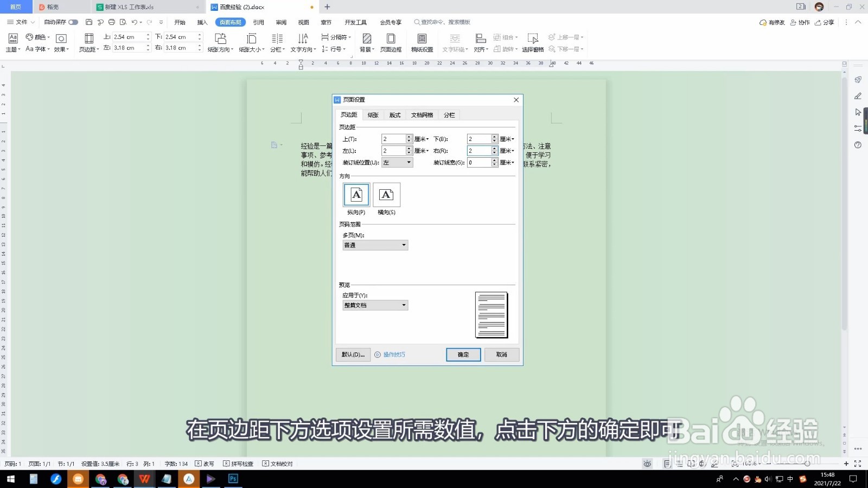Open the 分栏 (columns) tool
Viewport: 868px width, 488px height.
(x=277, y=43)
